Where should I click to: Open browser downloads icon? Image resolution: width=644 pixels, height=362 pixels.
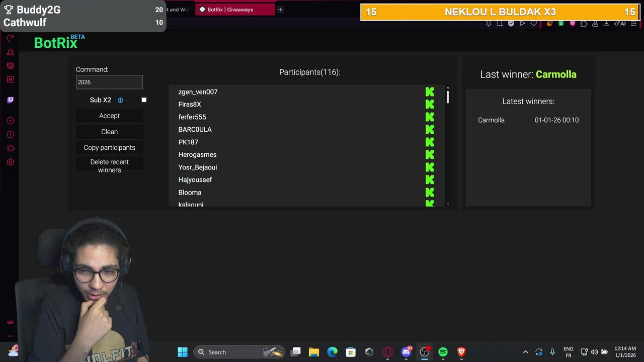point(606,24)
